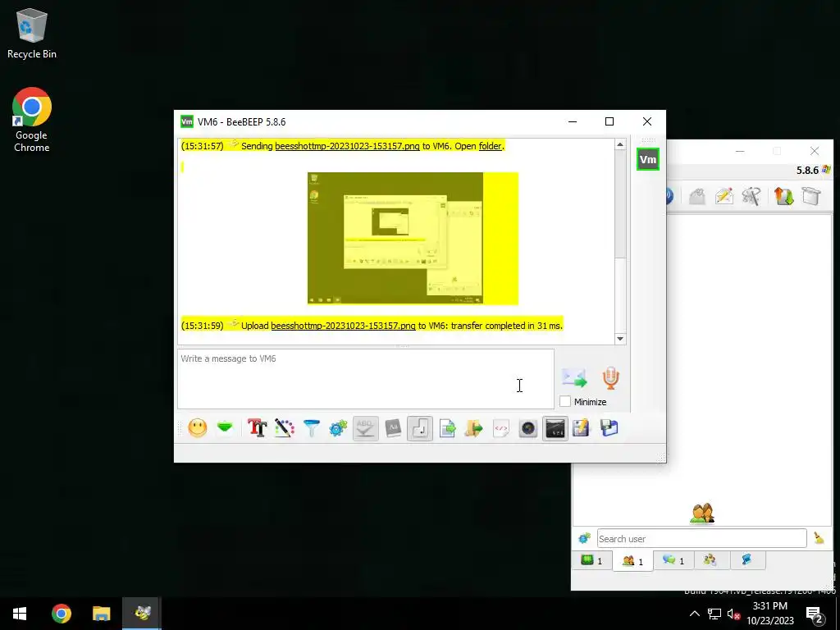This screenshot has height=630, width=840.
Task: Open Google Chrome desktop shortcut
Action: [32, 120]
